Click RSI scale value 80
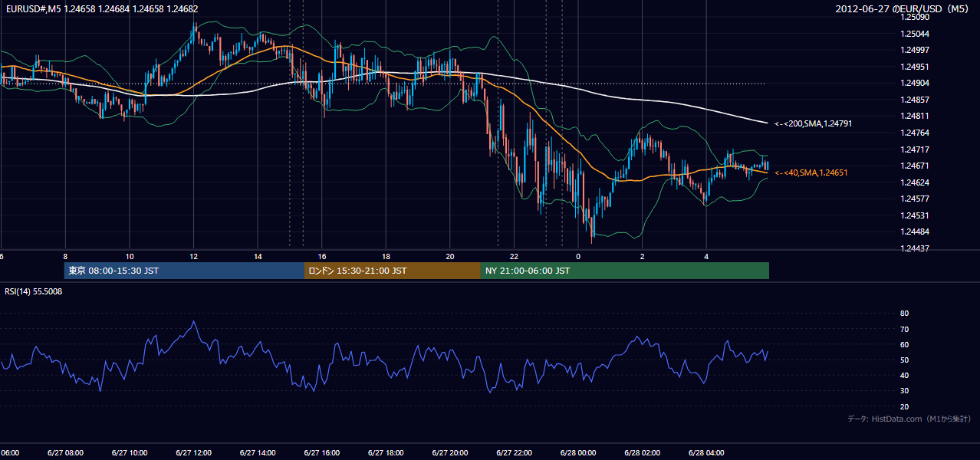 pyautogui.click(x=904, y=314)
